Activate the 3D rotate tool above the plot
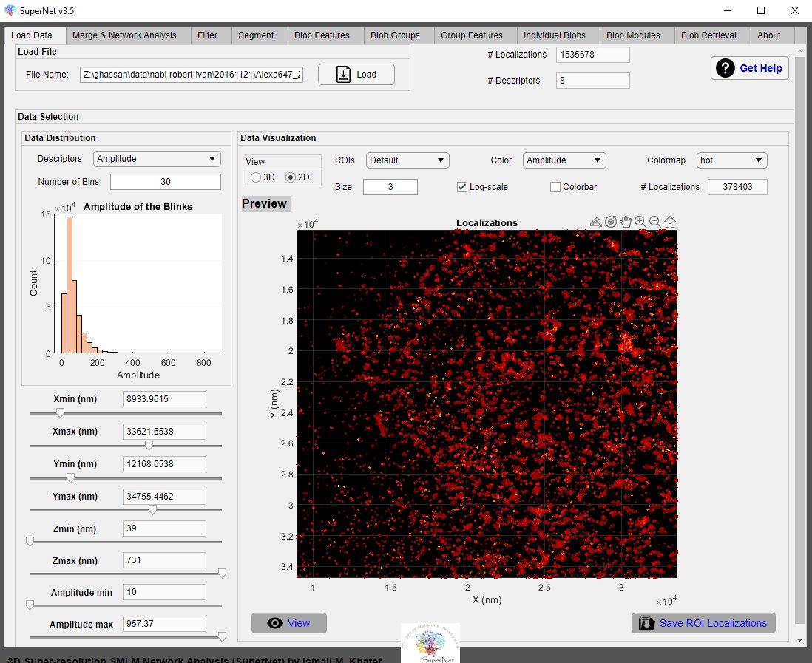 pos(611,222)
